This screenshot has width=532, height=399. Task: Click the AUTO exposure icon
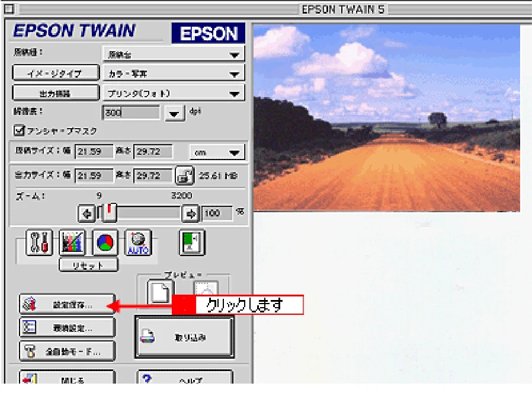point(138,242)
